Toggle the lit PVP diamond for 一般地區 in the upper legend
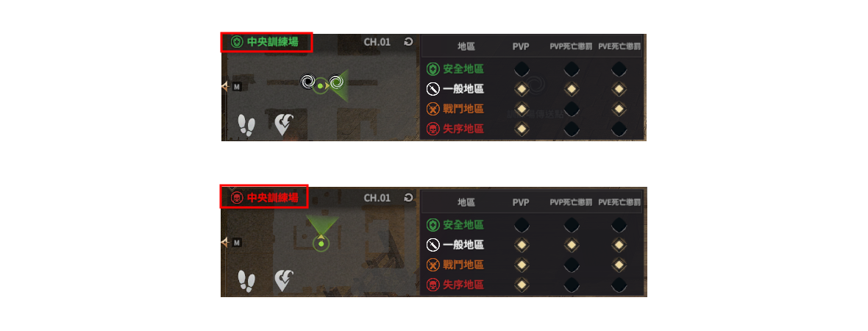Viewport: 868px width, 331px height. point(521,89)
